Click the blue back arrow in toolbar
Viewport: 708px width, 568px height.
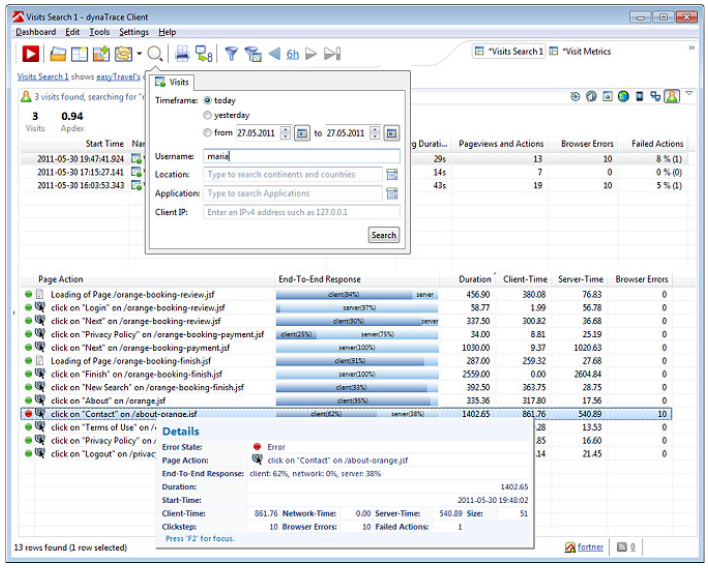tap(273, 54)
